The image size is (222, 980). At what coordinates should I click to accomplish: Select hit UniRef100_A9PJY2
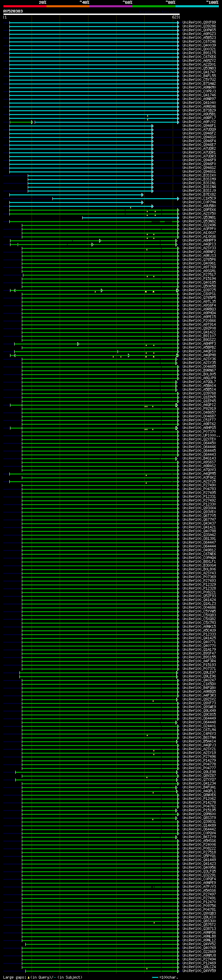point(199,122)
